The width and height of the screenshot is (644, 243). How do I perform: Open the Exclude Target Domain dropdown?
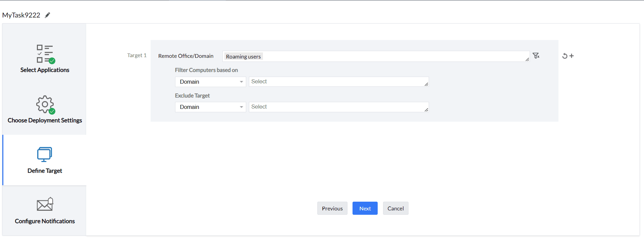click(x=210, y=107)
